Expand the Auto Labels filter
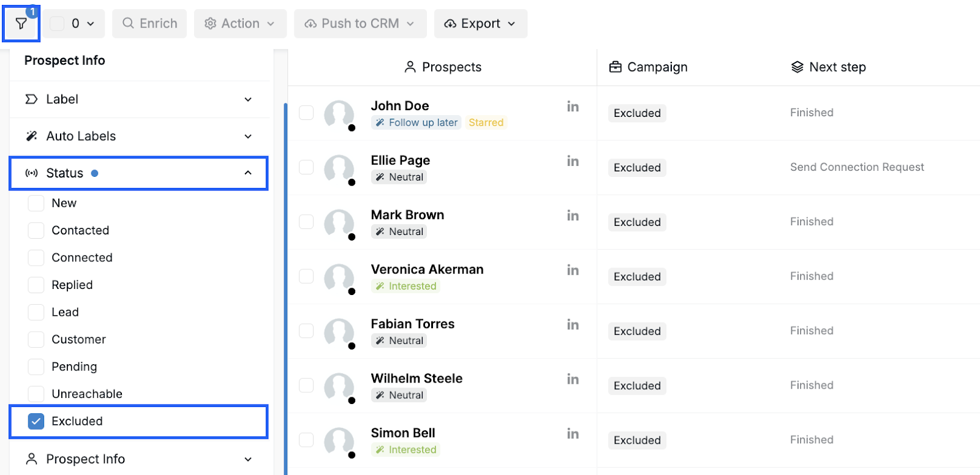This screenshot has height=475, width=980. point(247,136)
